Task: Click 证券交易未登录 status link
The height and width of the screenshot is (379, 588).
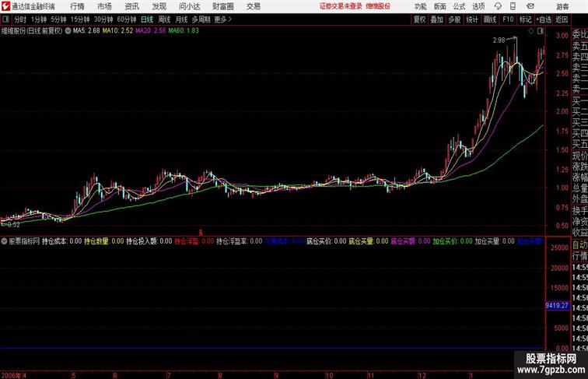Action: coord(341,6)
